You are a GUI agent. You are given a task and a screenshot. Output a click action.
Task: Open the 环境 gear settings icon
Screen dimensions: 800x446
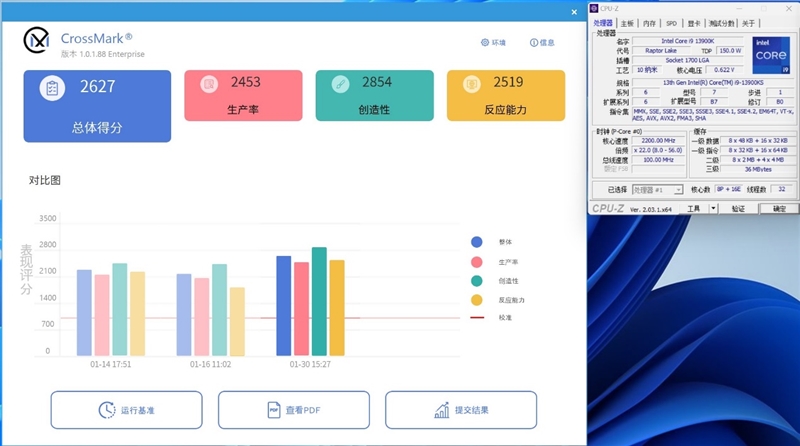485,42
